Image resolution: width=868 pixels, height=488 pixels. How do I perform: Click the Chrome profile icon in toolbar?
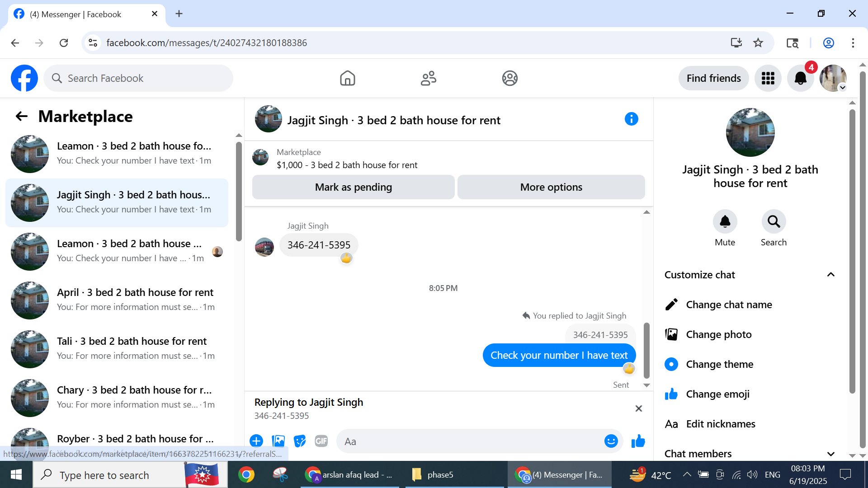click(828, 42)
